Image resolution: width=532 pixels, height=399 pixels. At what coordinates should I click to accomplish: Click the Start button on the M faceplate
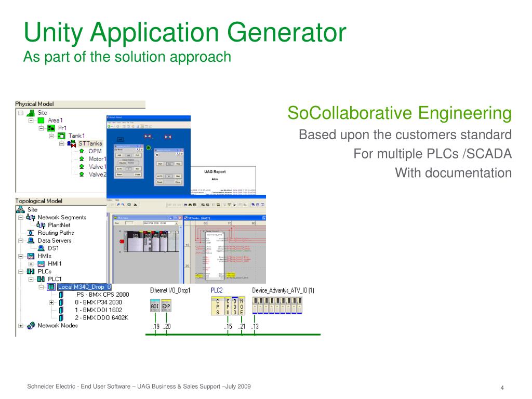(160, 164)
